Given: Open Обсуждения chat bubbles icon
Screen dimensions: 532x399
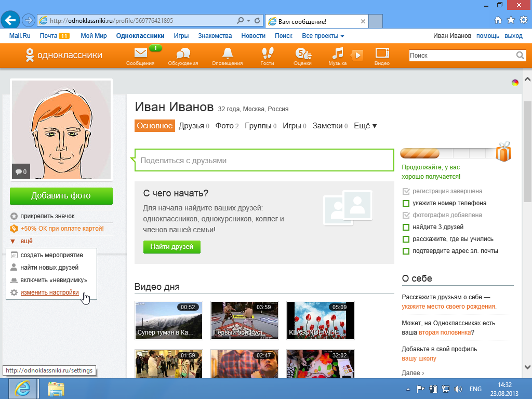Looking at the screenshot, I should 183,54.
